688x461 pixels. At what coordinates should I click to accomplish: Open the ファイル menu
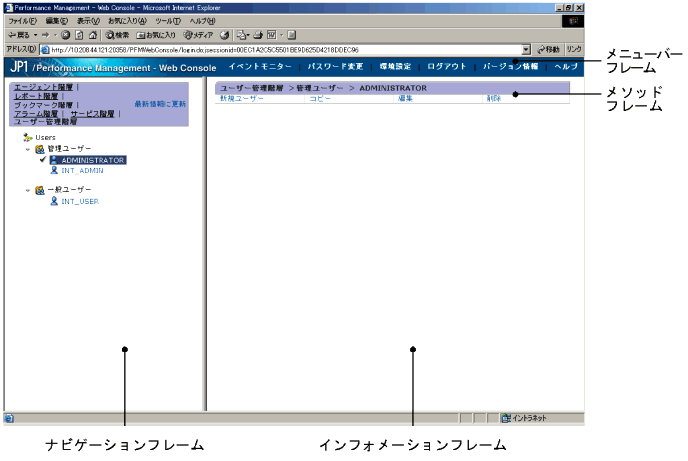coord(22,21)
